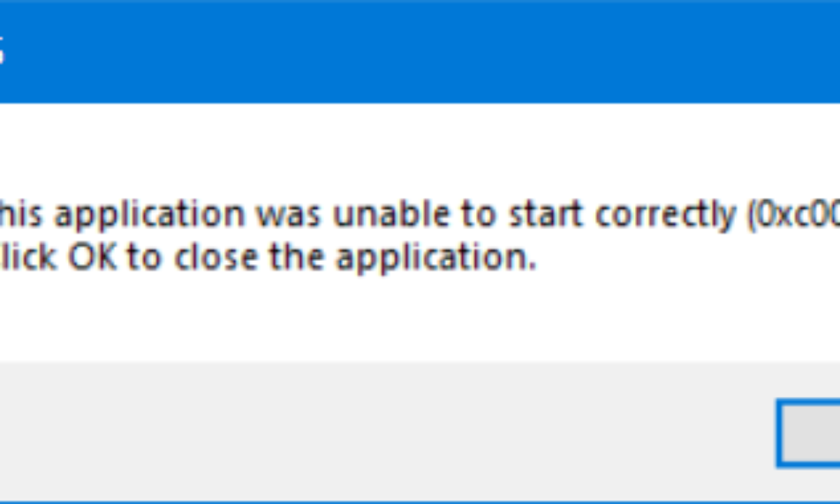Click the blue bottom border of the dialog
840x504 pixels.
(420, 502)
